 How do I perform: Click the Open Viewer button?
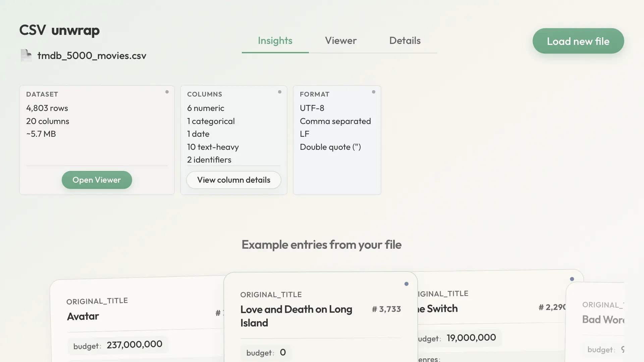tap(97, 180)
